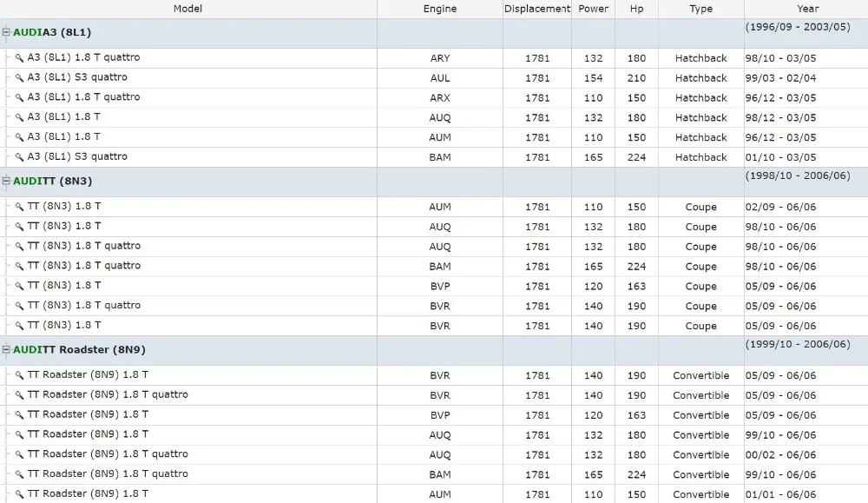Click magnifier icon for first TT Roadster BVR row
The height and width of the screenshot is (503, 868).
19,375
